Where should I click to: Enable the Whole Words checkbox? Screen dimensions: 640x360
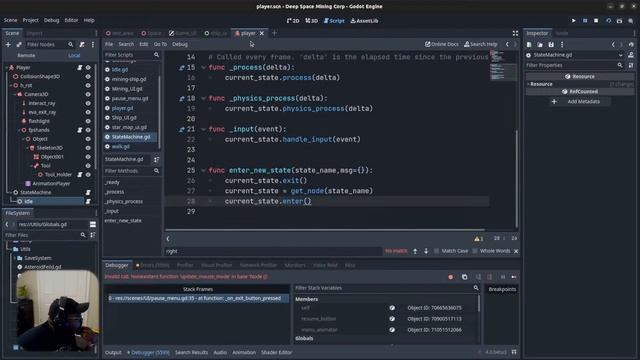tap(475, 251)
